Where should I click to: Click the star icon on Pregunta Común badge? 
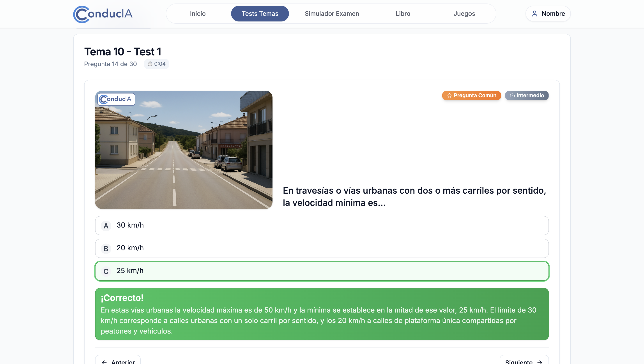(449, 95)
